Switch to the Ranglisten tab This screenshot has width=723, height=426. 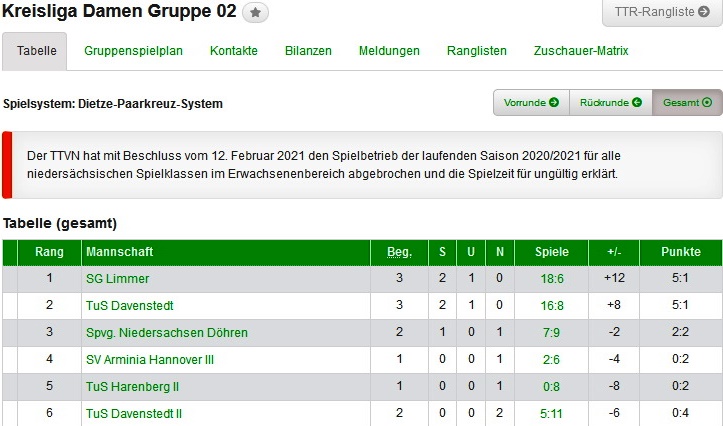point(477,51)
